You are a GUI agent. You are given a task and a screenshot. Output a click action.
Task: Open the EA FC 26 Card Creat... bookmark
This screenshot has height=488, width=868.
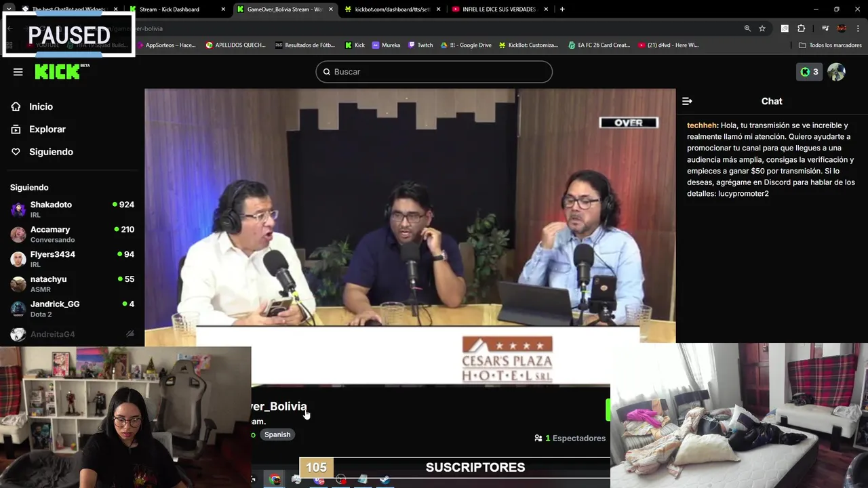tap(599, 45)
